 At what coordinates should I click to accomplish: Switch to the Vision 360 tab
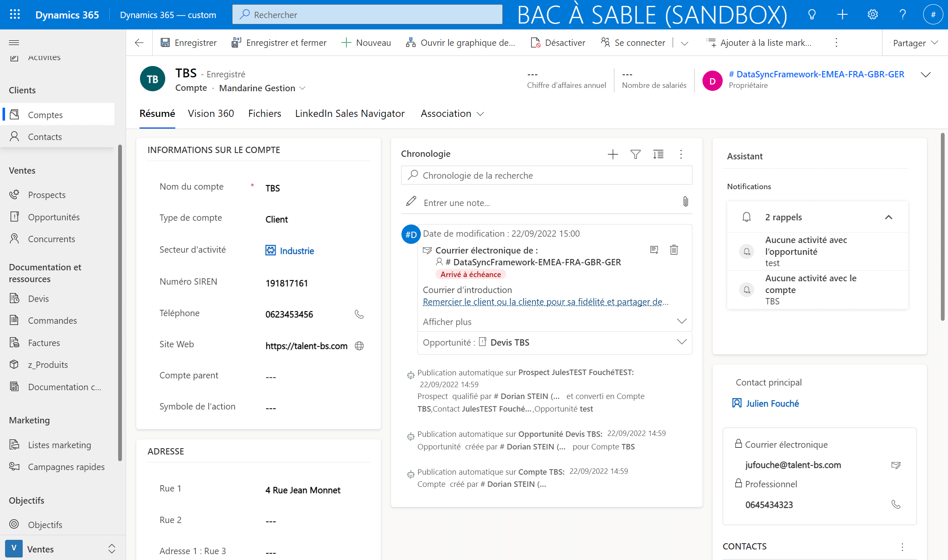click(x=211, y=114)
